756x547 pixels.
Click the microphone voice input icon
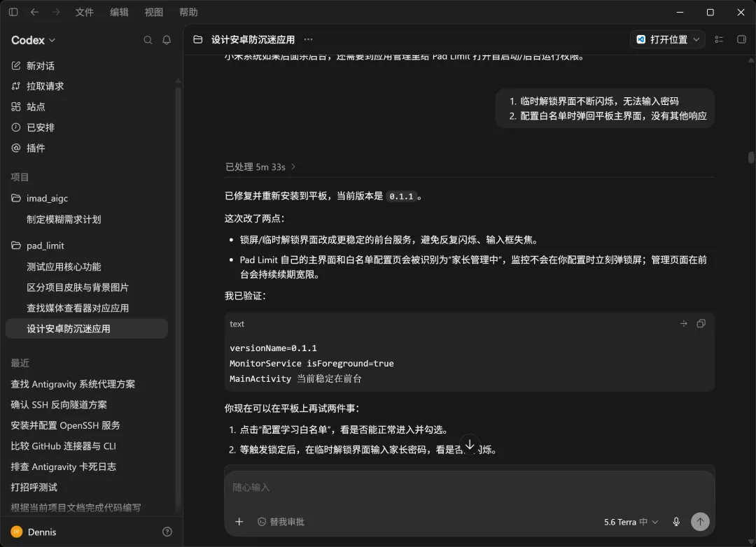tap(676, 522)
